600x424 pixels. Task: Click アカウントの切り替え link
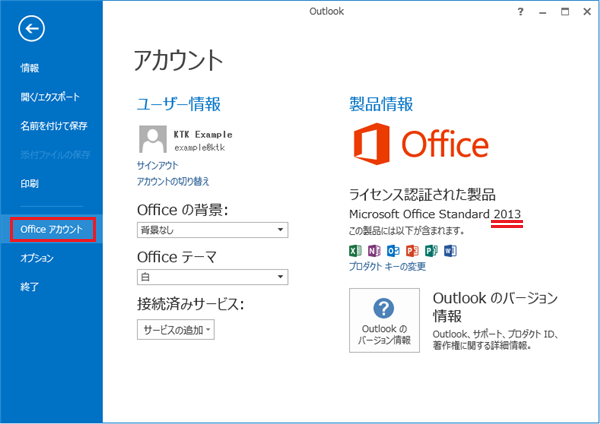(x=173, y=181)
